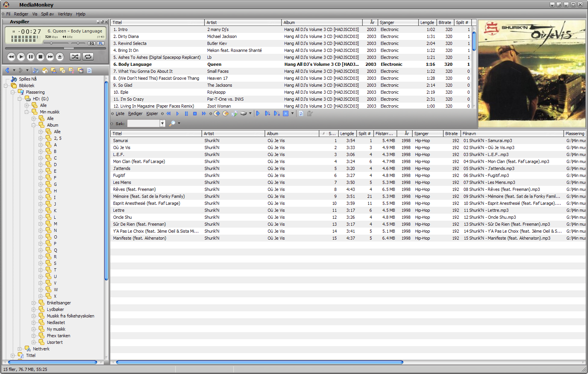
Task: Select the Lydbøker tree item
Action: click(x=55, y=309)
